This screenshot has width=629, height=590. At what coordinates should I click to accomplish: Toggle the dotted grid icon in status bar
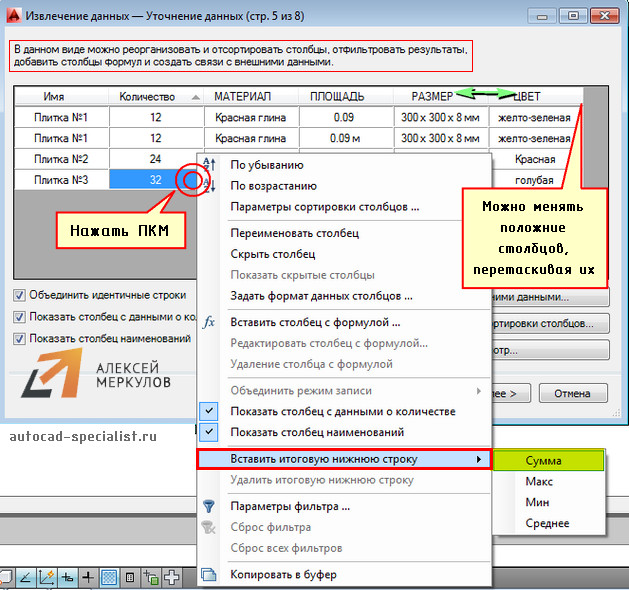pos(110,577)
